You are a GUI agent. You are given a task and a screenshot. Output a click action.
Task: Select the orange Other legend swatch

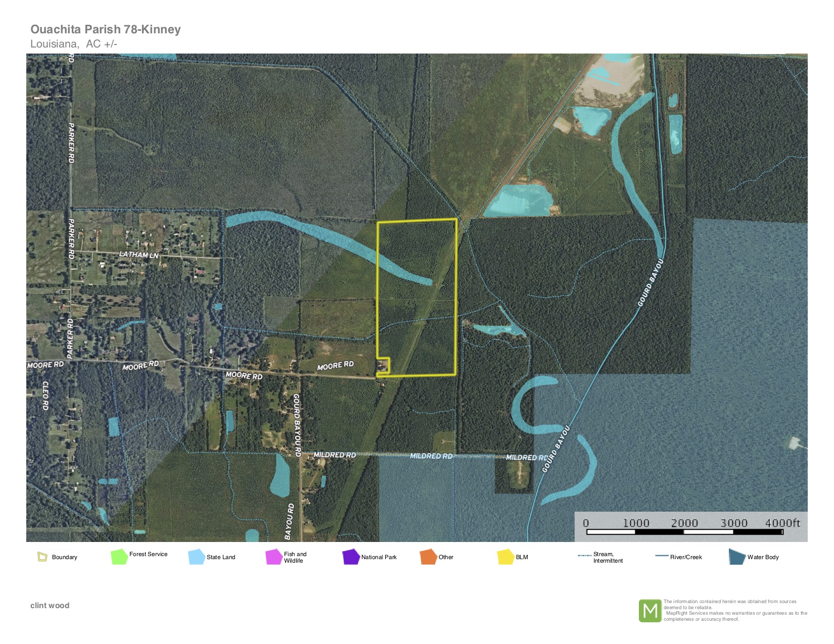click(x=428, y=557)
